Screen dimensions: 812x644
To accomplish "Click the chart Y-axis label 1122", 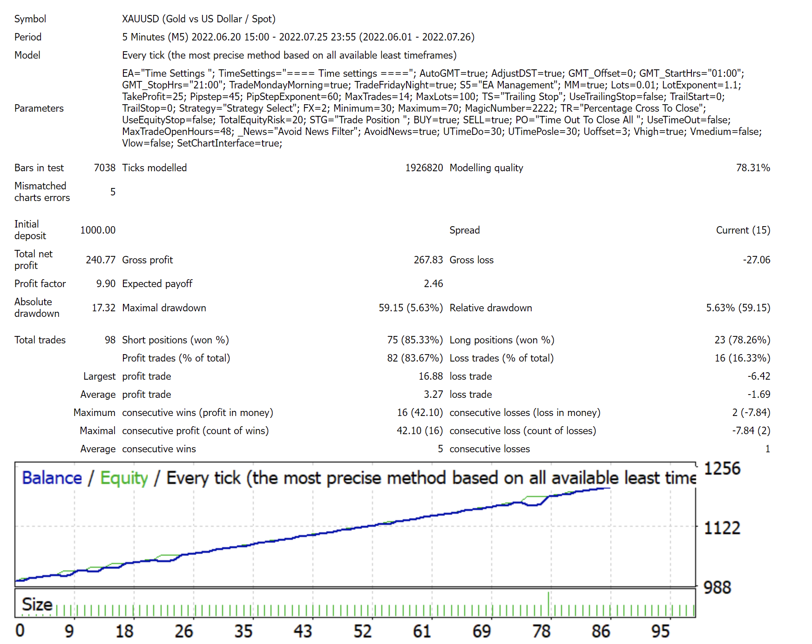I will coord(722,528).
